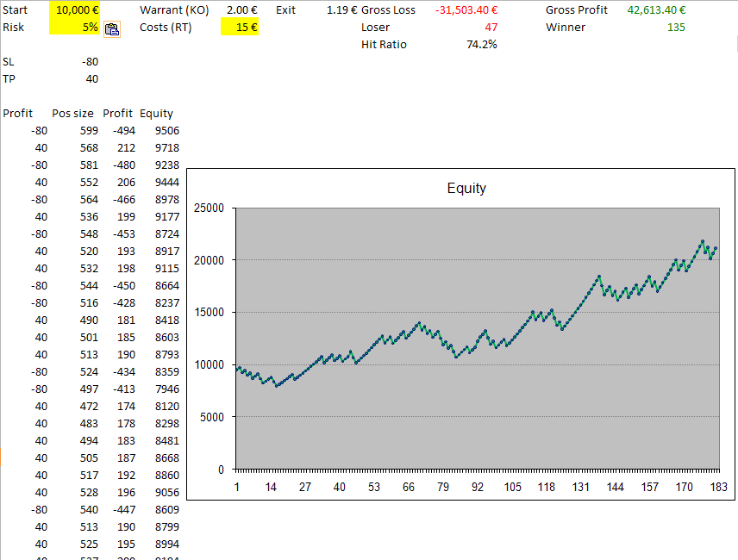The height and width of the screenshot is (560, 738).
Task: Select the green Gross Profit amount cell
Action: click(x=656, y=10)
